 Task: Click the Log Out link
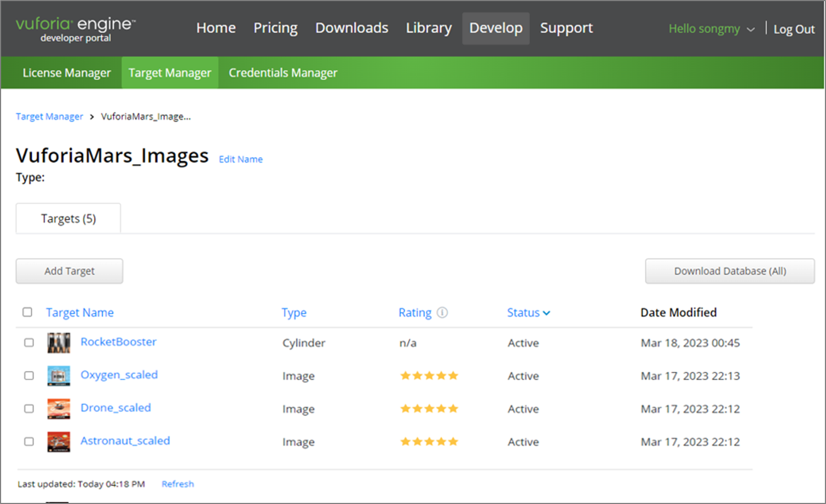794,30
